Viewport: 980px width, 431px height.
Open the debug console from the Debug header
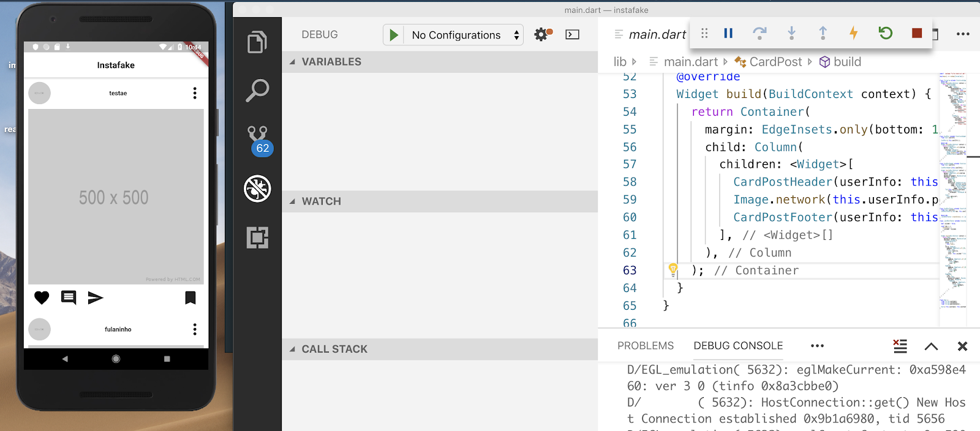click(x=572, y=35)
